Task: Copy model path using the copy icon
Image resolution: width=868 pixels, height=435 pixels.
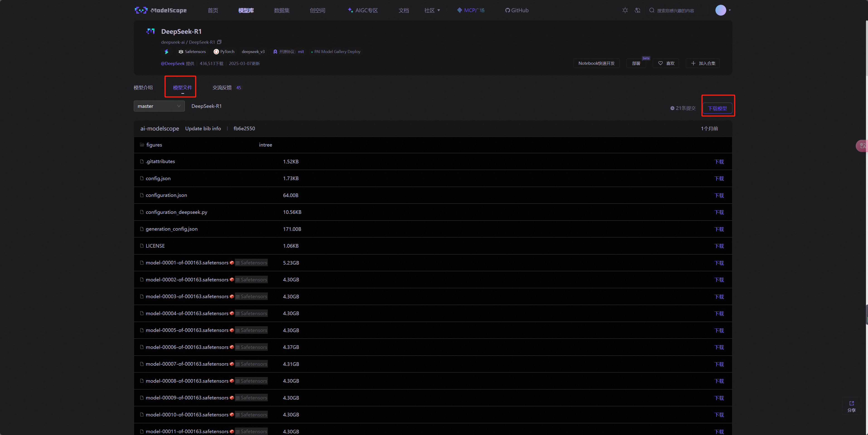Action: 219,42
